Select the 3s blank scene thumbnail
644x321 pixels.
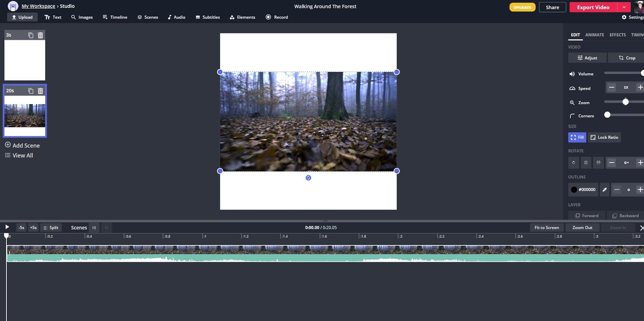point(25,60)
